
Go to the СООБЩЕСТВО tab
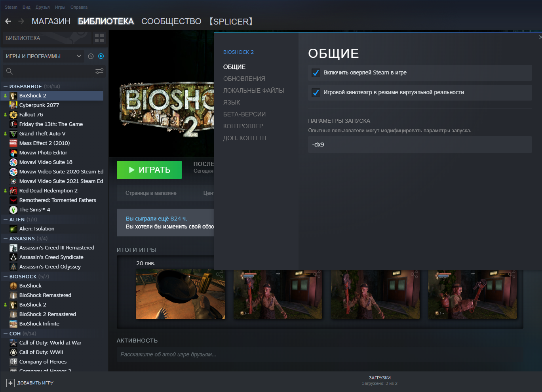click(171, 21)
